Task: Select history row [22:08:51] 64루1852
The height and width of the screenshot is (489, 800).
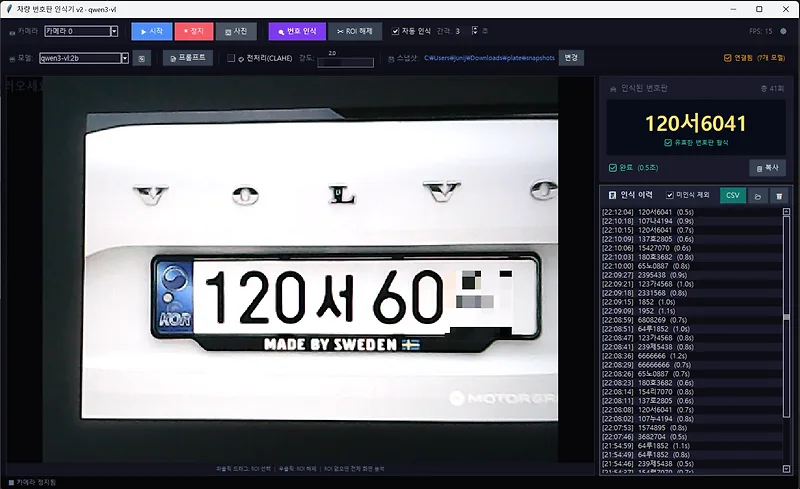Action: coord(691,329)
